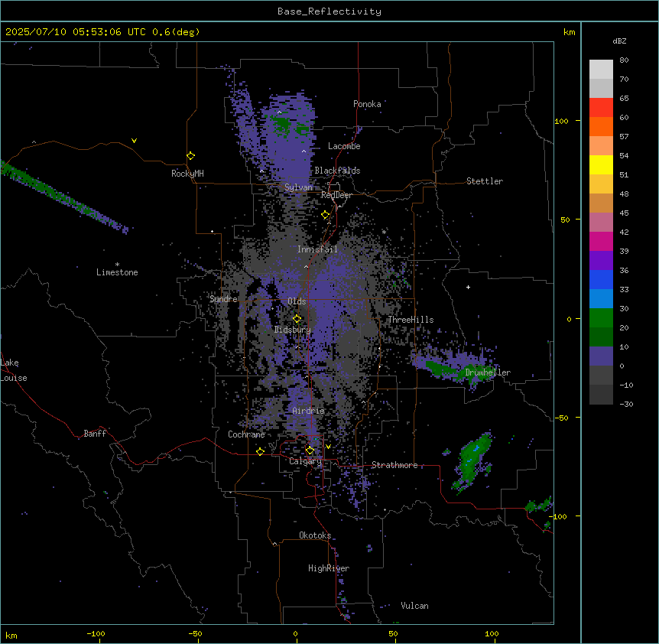Screen dimensions: 659x644
Task: Click the Okotoks town label
Action: (315, 535)
